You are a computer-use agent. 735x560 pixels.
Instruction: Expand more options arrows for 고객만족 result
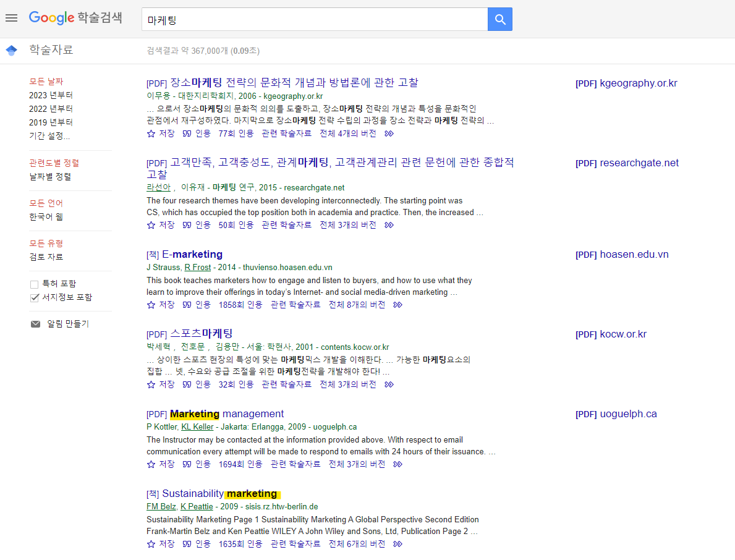coord(389,225)
